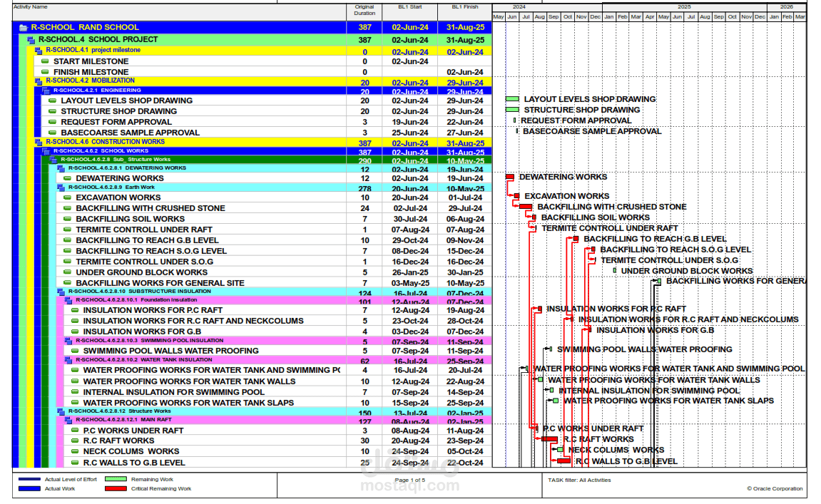
Task: Click the green Gantt bar for LAYOUT LEVELS SHOP DRAWING
Action: [x=513, y=99]
